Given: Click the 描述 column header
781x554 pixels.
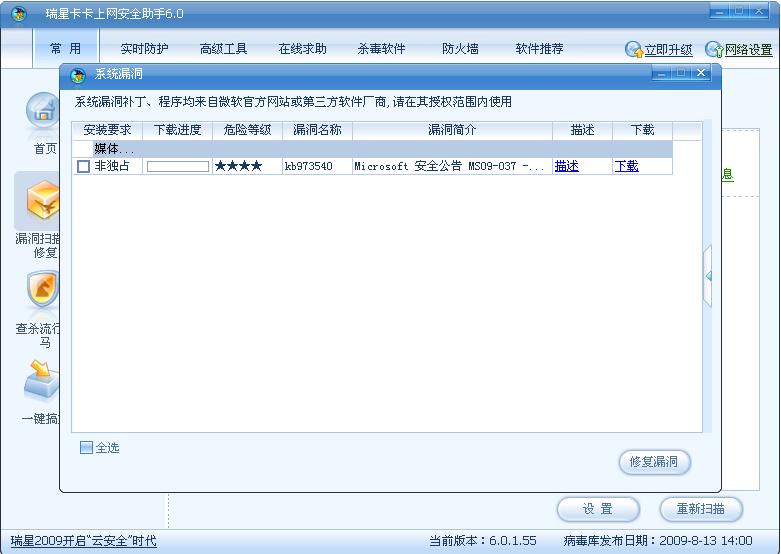Looking at the screenshot, I should [x=582, y=130].
